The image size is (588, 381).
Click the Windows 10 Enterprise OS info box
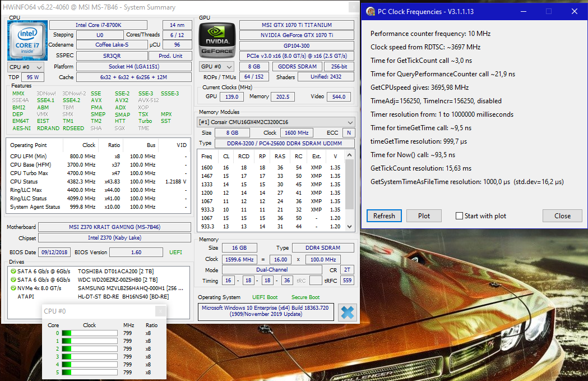tap(266, 311)
